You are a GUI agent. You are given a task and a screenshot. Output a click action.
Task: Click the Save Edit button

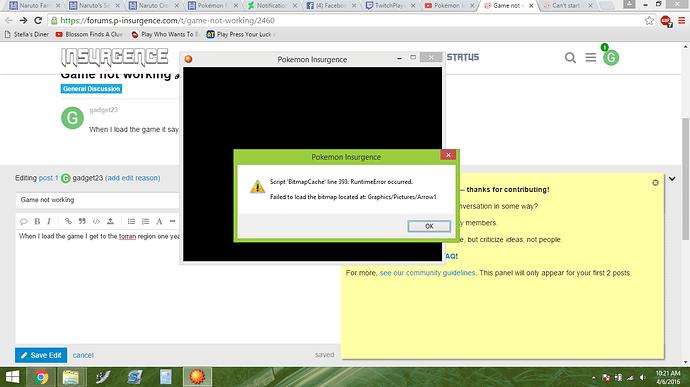41,355
